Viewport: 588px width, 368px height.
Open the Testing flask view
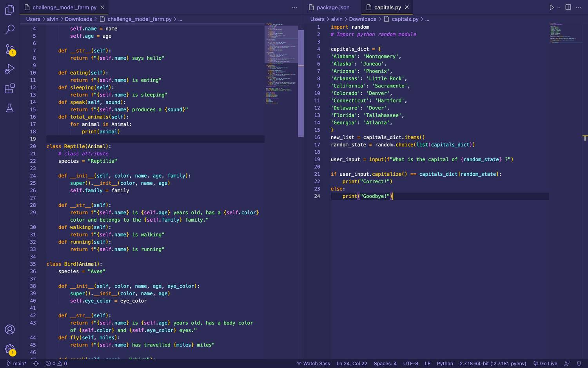click(10, 108)
